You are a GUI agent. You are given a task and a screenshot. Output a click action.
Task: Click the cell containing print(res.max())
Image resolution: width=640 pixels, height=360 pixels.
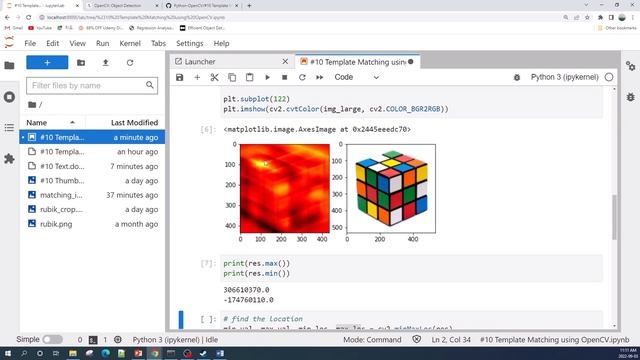point(411,268)
